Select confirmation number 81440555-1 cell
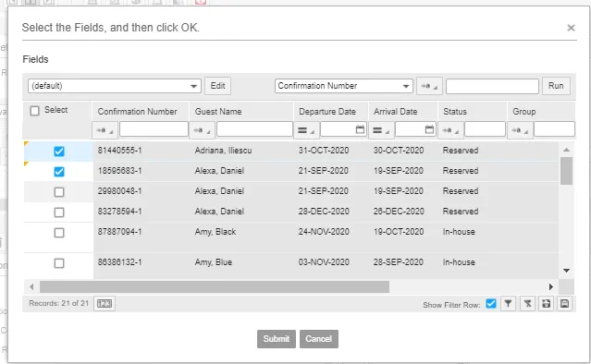 point(120,151)
